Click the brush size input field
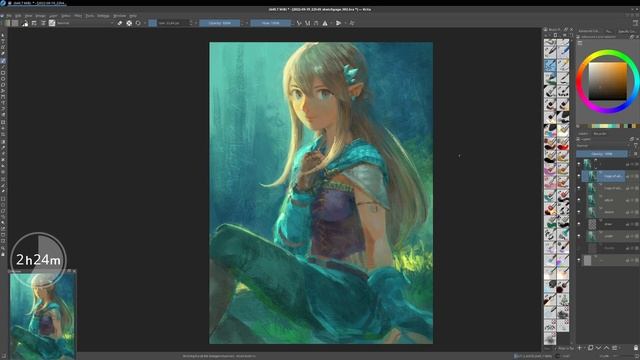640x360 pixels. coord(173,23)
